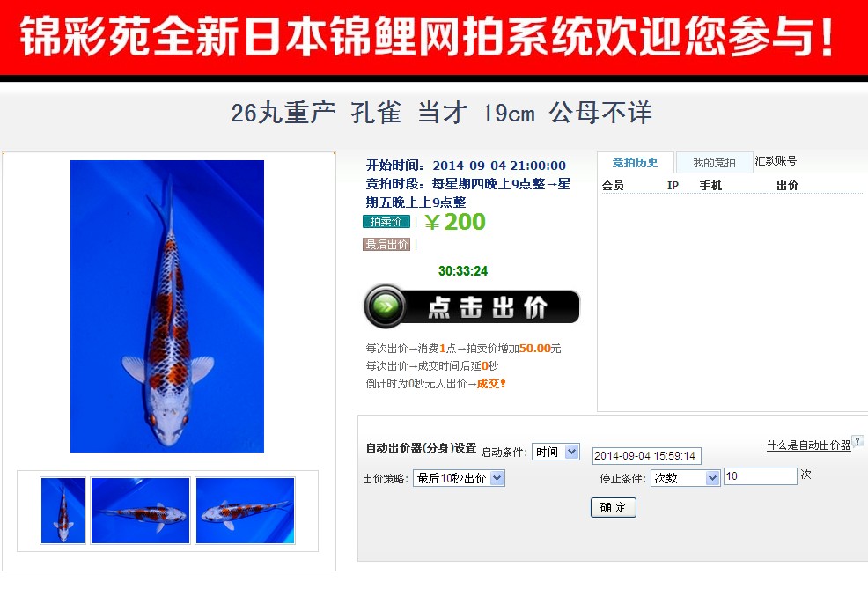
Task: Click the 点击出价 bid button
Action: click(x=471, y=306)
